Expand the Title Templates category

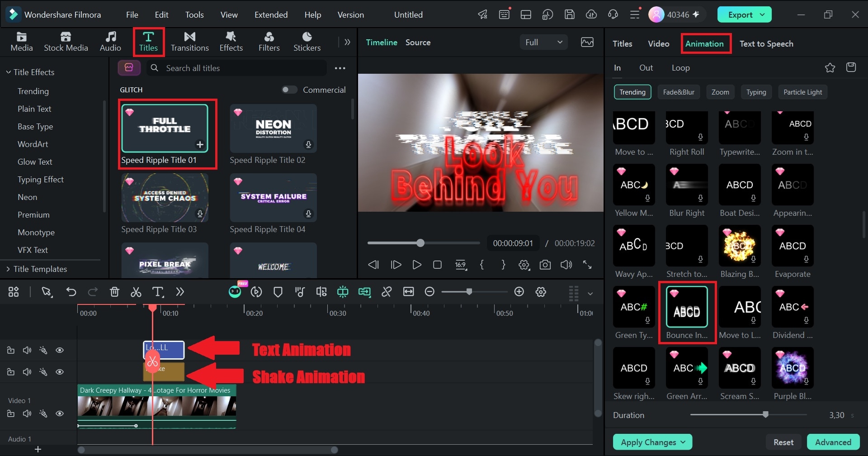tap(8, 269)
